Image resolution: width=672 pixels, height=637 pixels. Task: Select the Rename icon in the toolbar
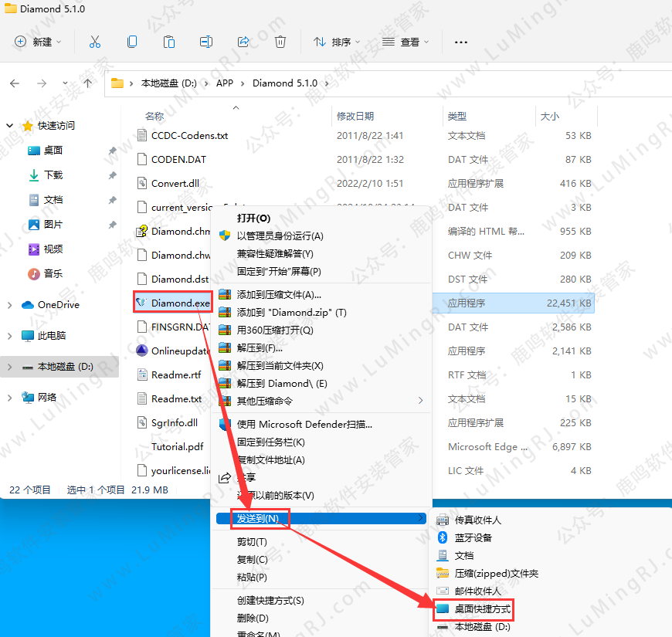[x=206, y=42]
